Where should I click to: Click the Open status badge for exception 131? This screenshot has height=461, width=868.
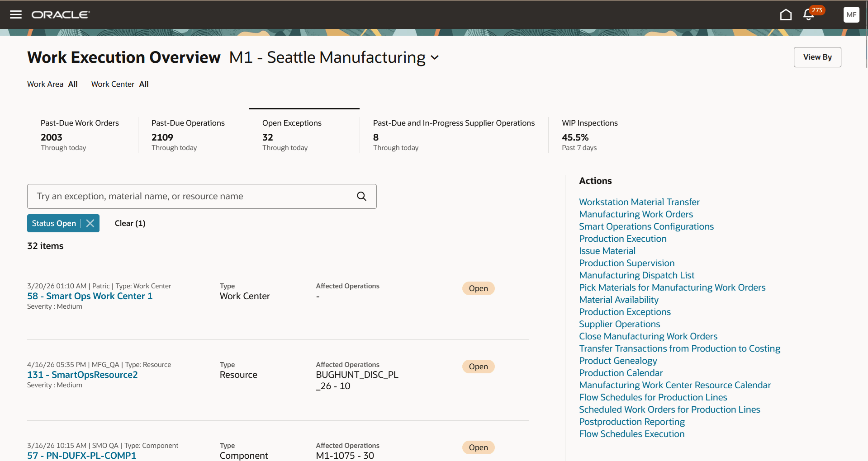478,367
